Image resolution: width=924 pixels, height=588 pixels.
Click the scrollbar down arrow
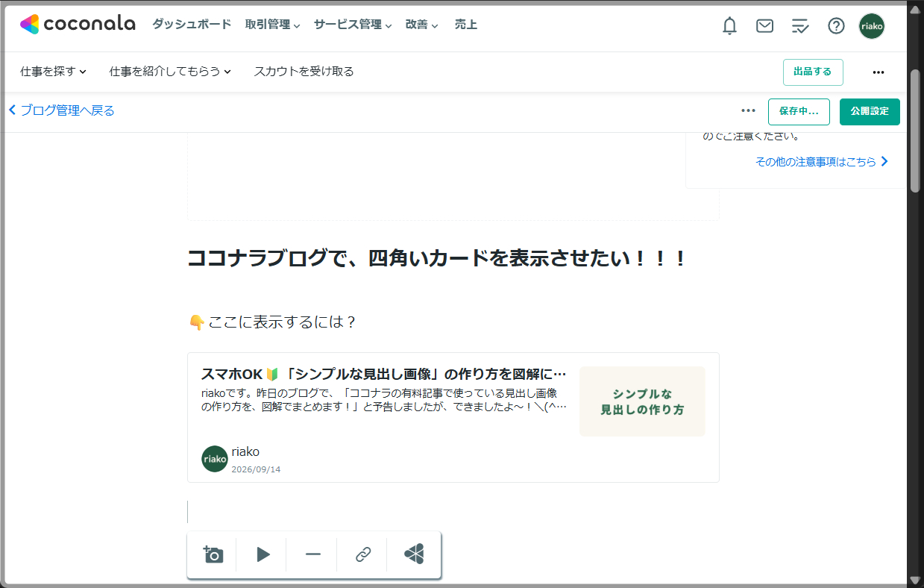point(915,580)
